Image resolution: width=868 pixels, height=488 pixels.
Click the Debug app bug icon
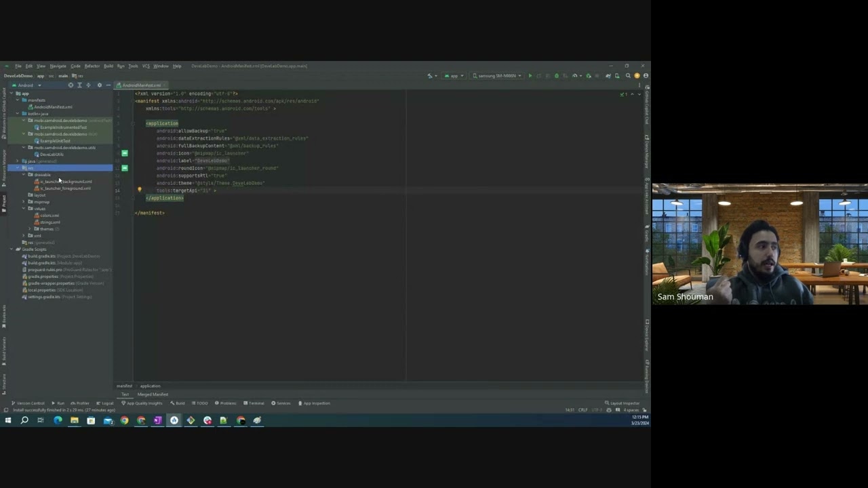pos(557,76)
